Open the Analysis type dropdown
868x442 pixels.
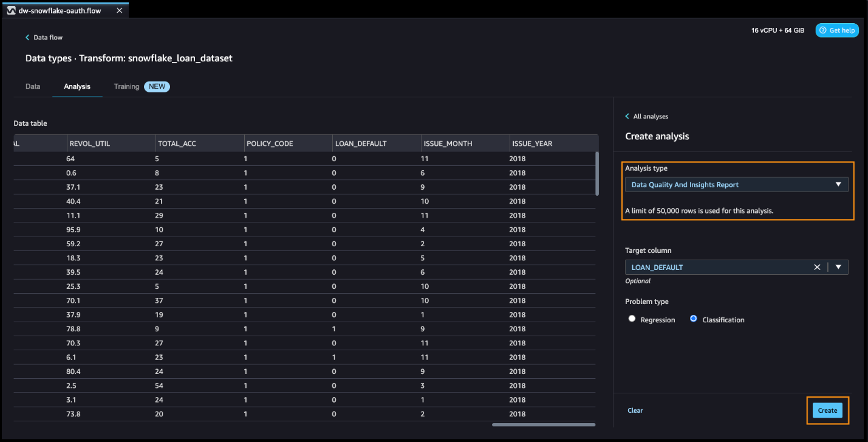pyautogui.click(x=736, y=184)
